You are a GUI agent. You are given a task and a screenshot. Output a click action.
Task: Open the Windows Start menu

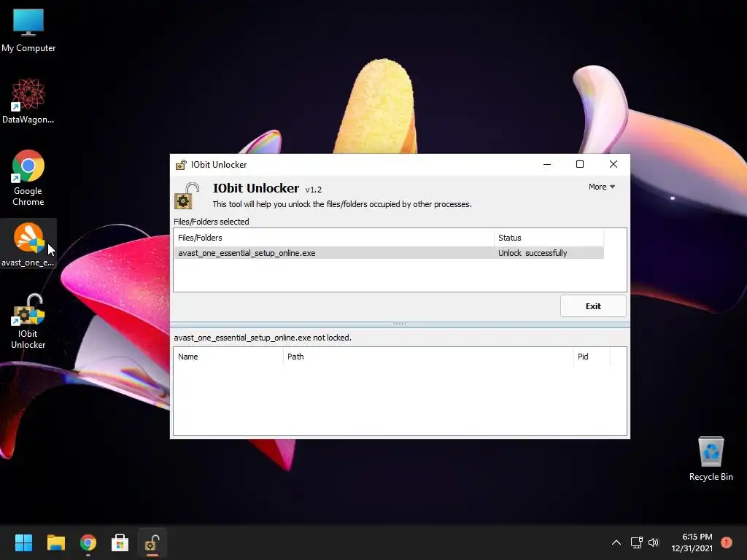(x=23, y=542)
